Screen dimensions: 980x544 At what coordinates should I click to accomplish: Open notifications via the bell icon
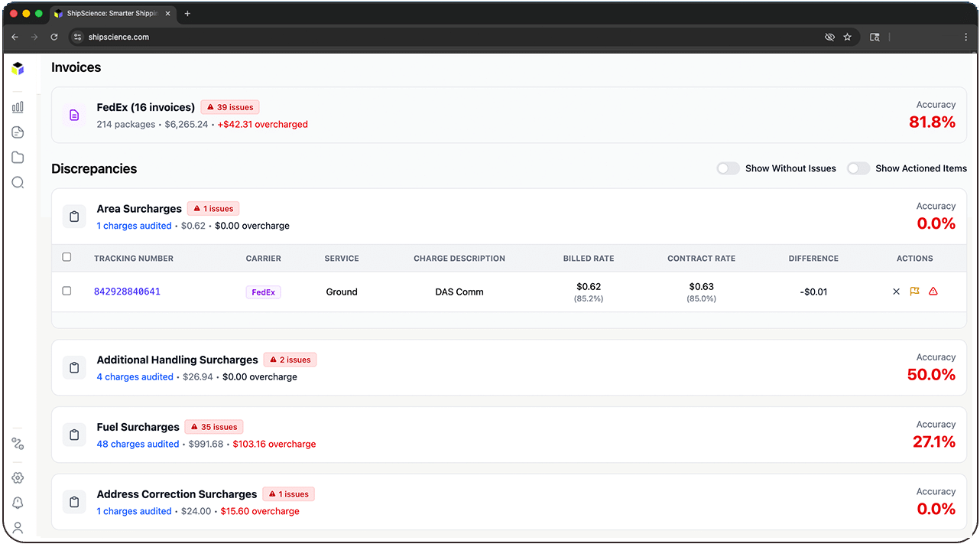tap(18, 502)
